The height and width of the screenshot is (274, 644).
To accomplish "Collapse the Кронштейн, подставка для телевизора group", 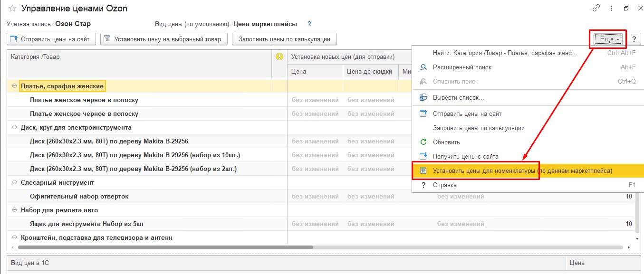I will pyautogui.click(x=14, y=238).
